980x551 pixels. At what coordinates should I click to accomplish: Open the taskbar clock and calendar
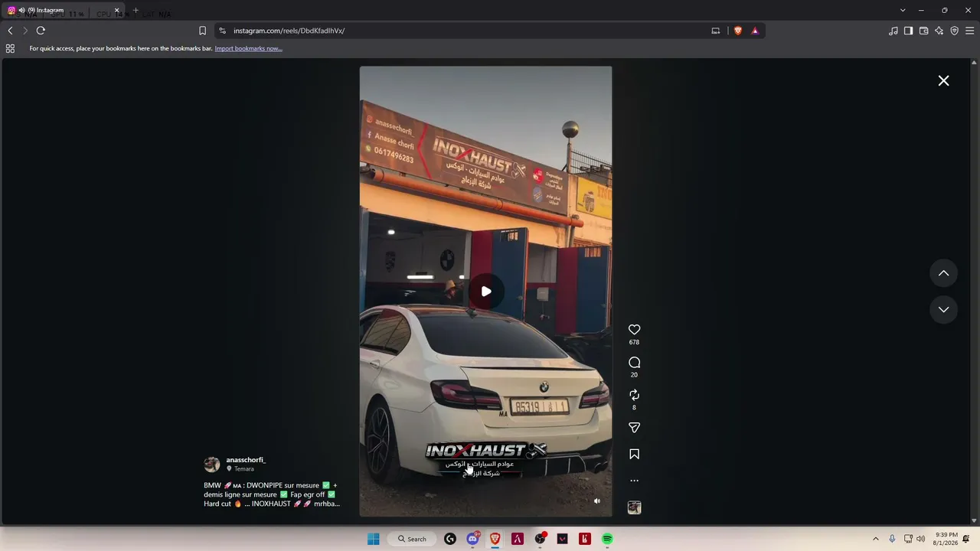(946, 539)
